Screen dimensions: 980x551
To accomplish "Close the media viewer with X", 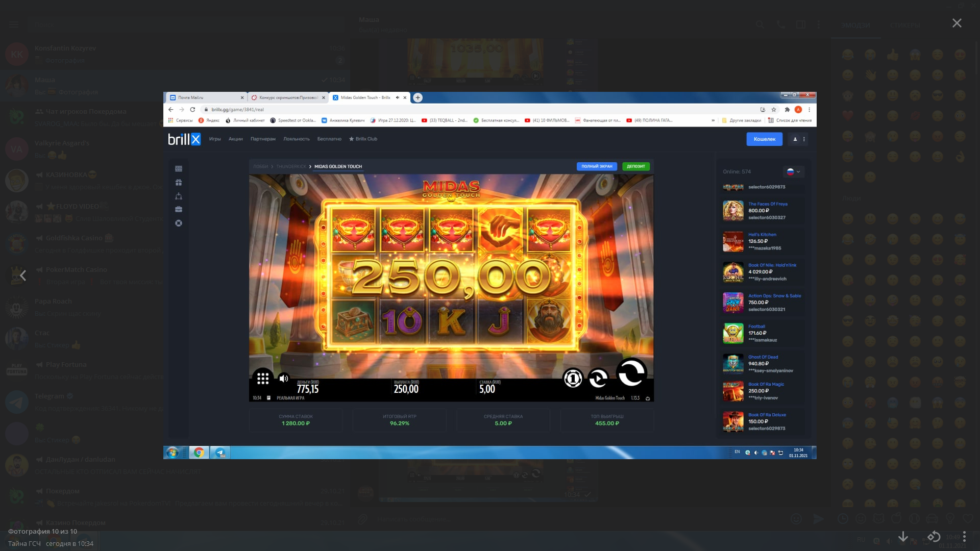I will coord(957,23).
